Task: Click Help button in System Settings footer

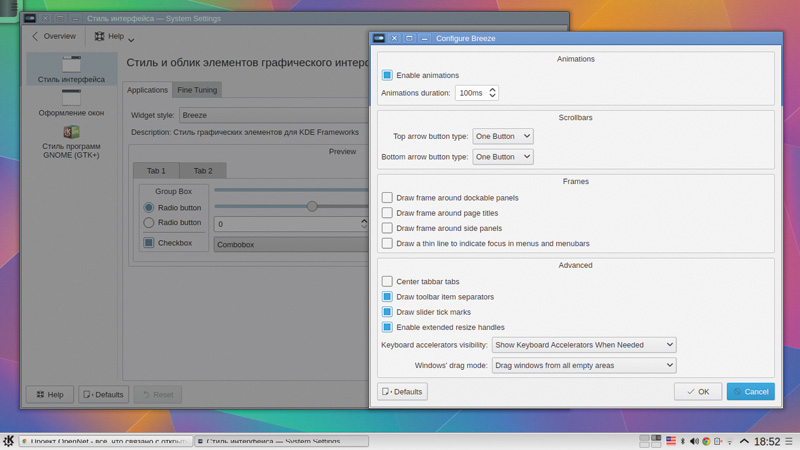Action: (50, 394)
